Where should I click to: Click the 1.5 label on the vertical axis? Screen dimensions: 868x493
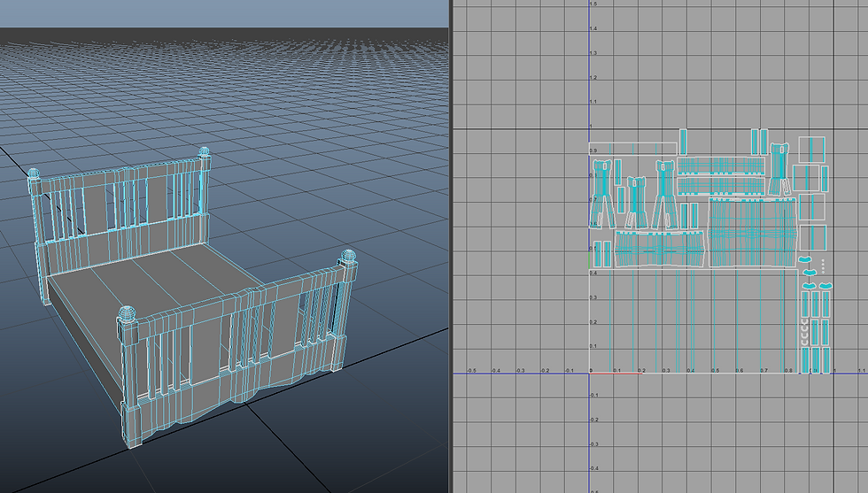tap(593, 4)
